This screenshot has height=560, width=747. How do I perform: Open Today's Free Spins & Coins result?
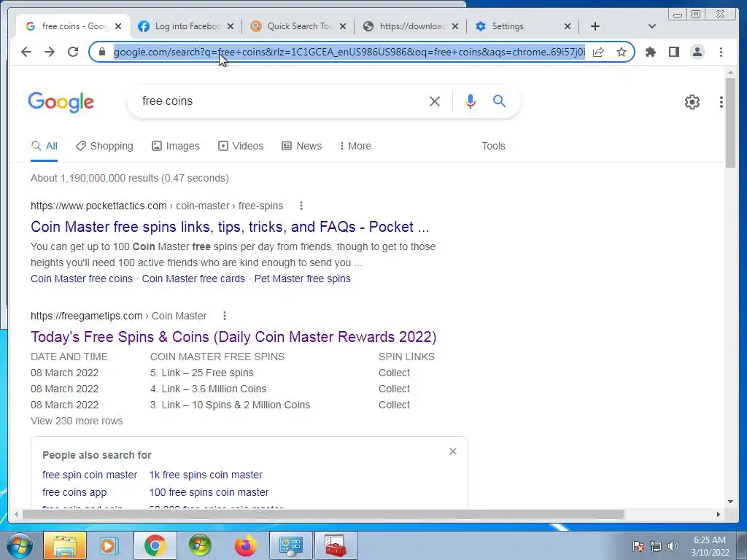[x=233, y=337]
